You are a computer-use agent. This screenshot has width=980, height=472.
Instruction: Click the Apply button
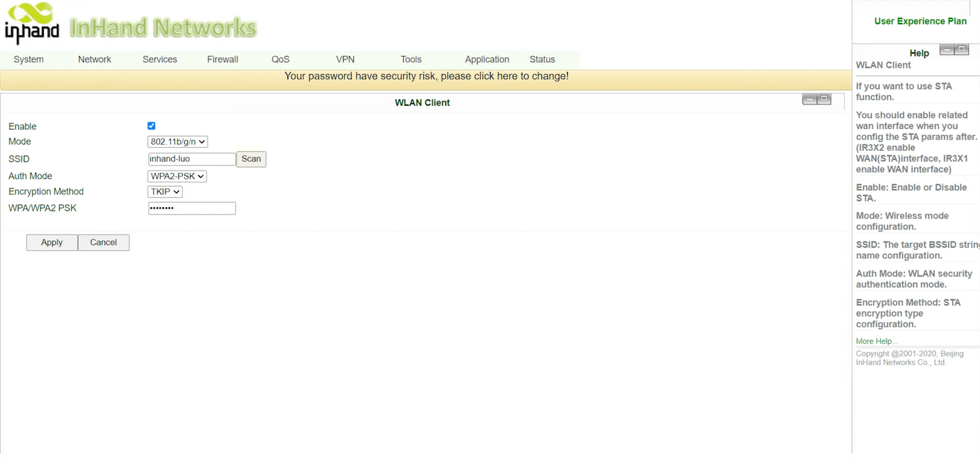click(x=52, y=243)
